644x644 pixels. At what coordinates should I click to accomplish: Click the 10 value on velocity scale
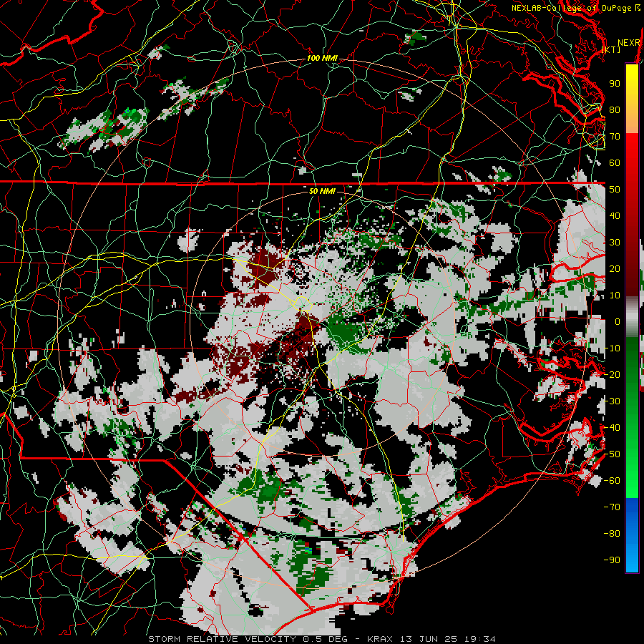click(x=615, y=296)
